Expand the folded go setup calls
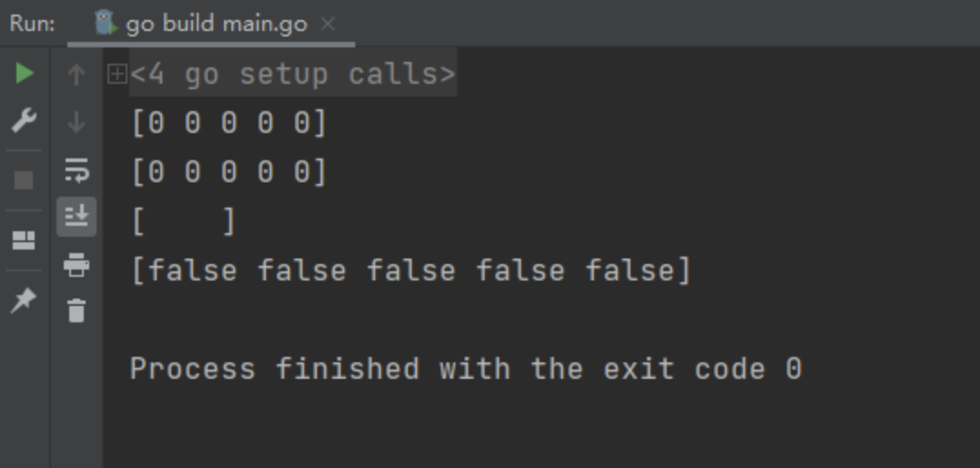The height and width of the screenshot is (468, 980). [117, 75]
